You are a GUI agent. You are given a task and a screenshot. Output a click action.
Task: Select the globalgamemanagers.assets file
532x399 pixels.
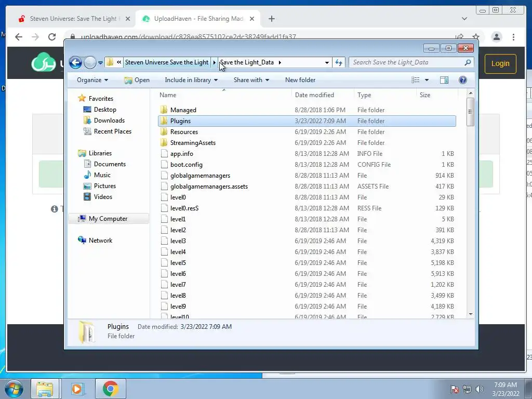click(209, 187)
